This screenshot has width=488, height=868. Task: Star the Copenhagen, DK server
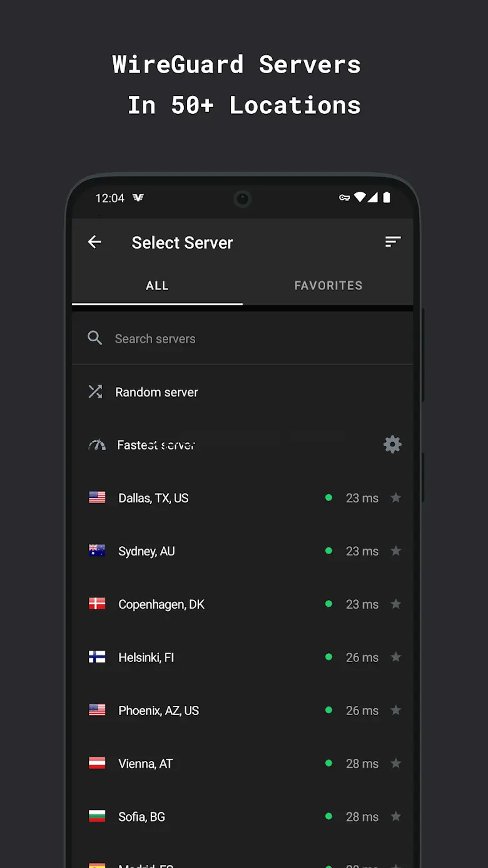click(395, 604)
